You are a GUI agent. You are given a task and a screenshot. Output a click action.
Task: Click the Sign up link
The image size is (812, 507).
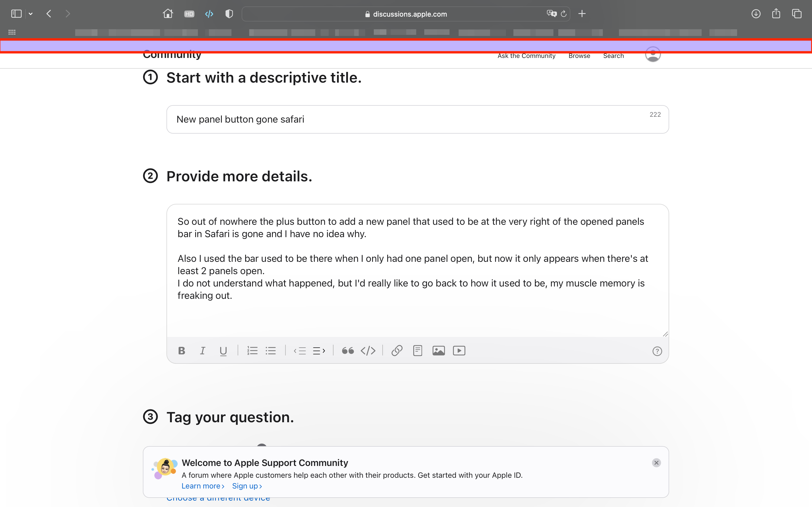coord(247,486)
